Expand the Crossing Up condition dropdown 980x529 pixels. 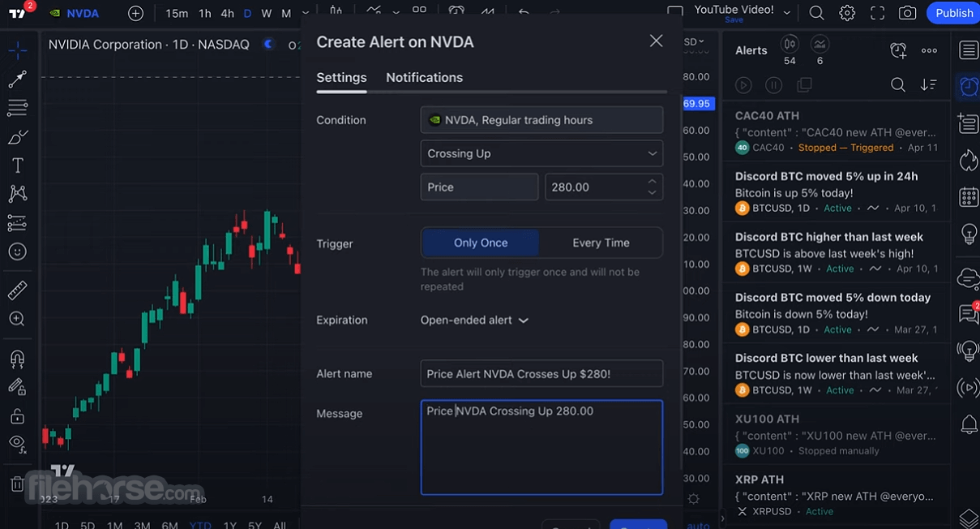point(541,153)
